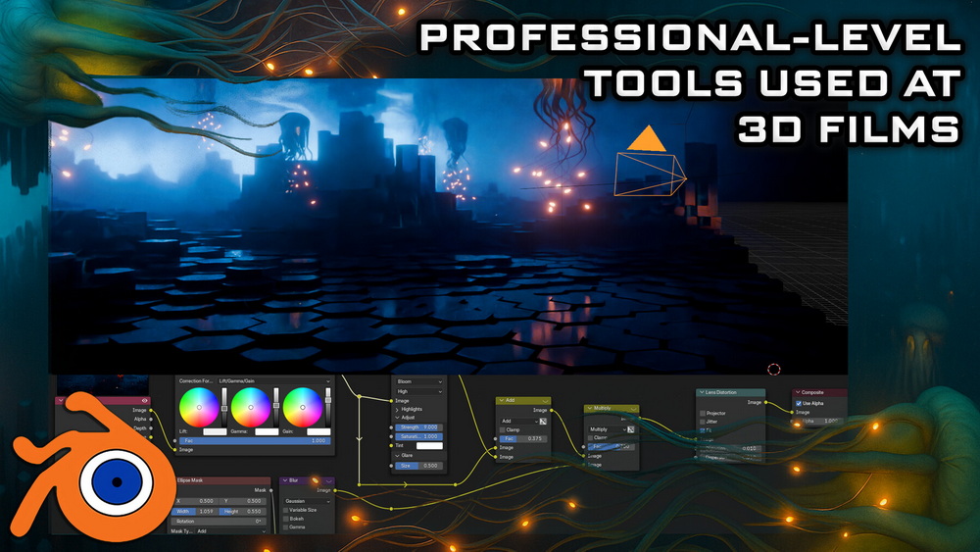
Task: Click the Gamma color swatch field
Action: tap(267, 431)
